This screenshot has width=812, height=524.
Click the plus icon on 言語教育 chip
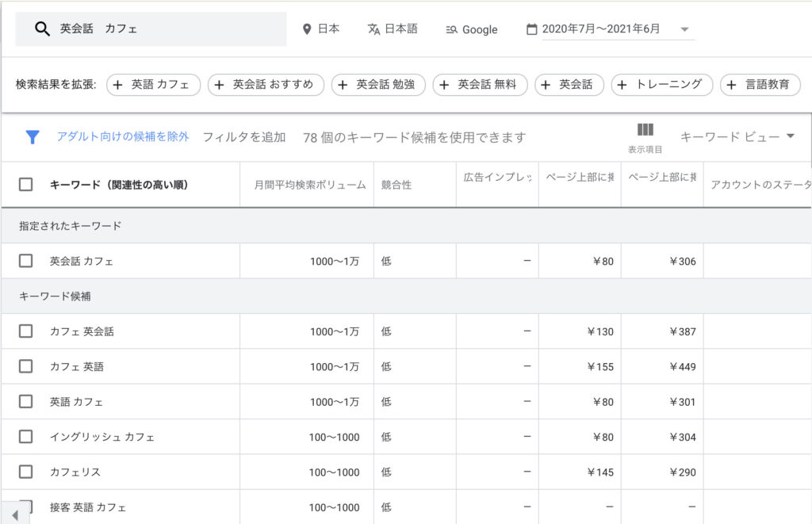(731, 85)
